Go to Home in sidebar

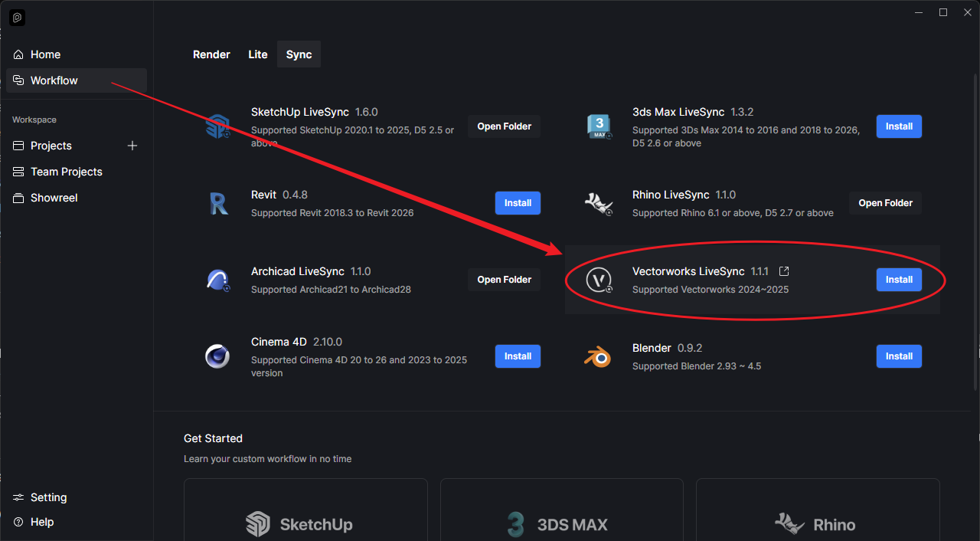77,54
